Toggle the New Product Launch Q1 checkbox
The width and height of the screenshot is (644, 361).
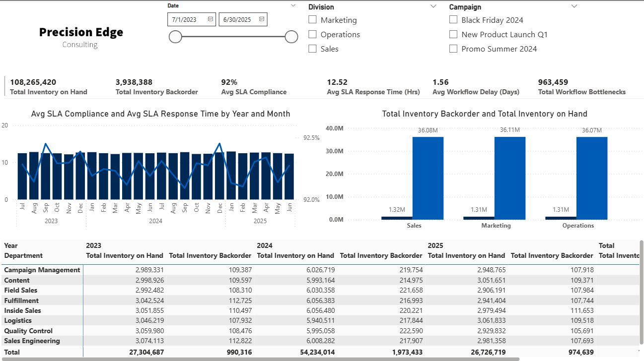point(453,34)
